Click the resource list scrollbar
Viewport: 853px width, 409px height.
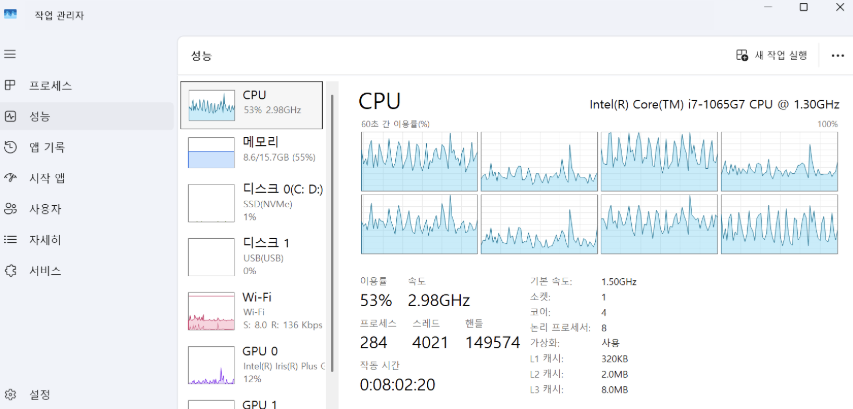tap(332, 234)
